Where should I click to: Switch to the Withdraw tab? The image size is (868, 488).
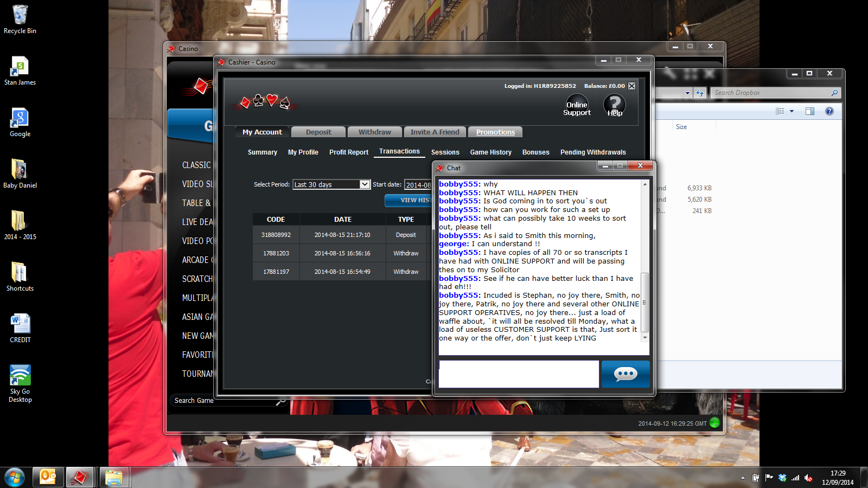374,132
